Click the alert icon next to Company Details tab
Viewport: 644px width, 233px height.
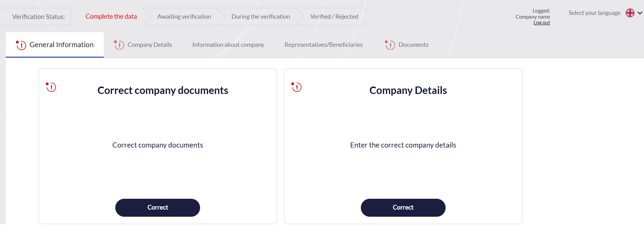pyautogui.click(x=119, y=44)
